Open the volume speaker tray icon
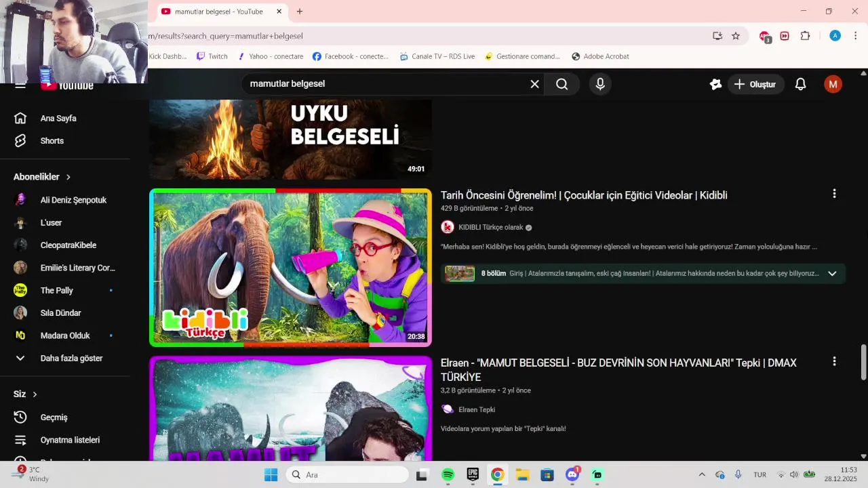868x488 pixels. coord(794,474)
